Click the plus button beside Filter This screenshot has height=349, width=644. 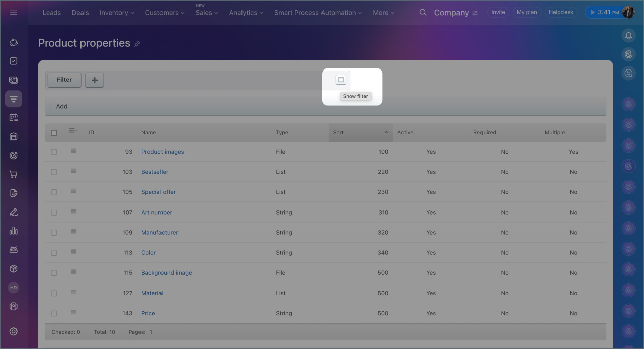click(x=94, y=80)
